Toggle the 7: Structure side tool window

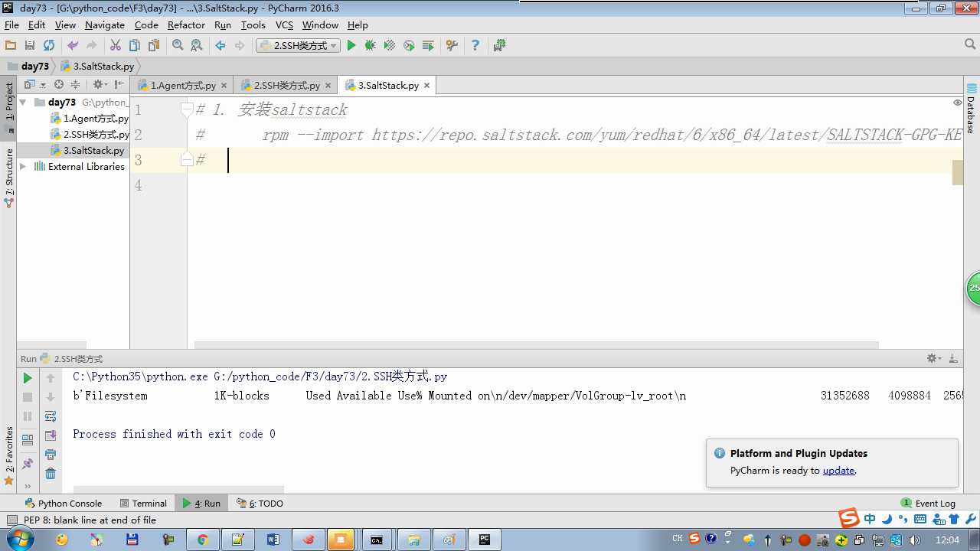tap(8, 178)
